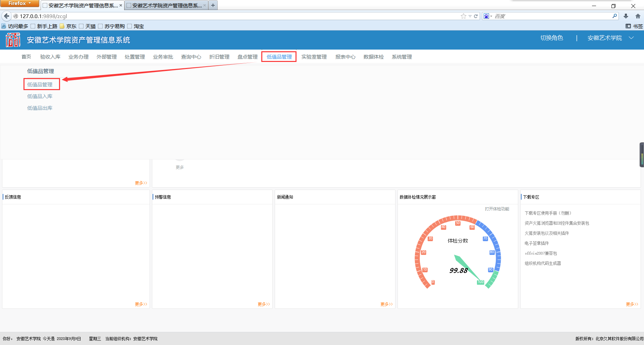This screenshot has height=345, width=644.
Task: Open 电子签章插件 in the download area
Action: click(x=537, y=244)
